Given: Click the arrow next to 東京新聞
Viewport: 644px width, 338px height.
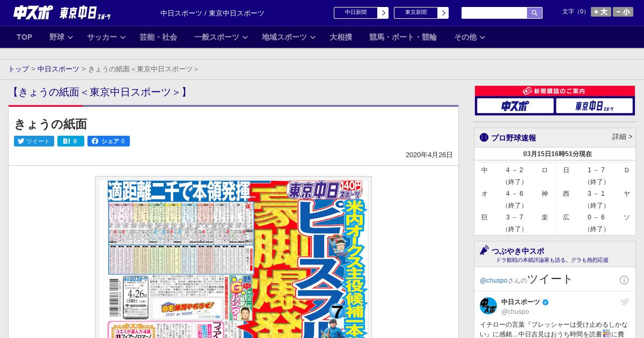Looking at the screenshot, I should click(x=443, y=13).
